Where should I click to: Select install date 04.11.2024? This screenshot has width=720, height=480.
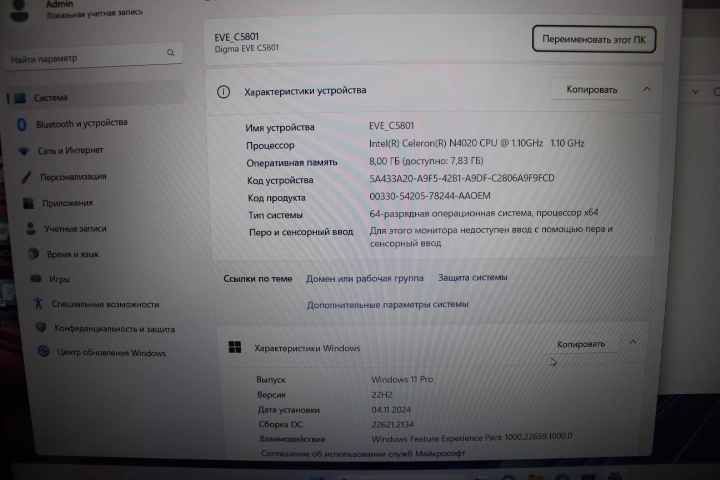(391, 409)
